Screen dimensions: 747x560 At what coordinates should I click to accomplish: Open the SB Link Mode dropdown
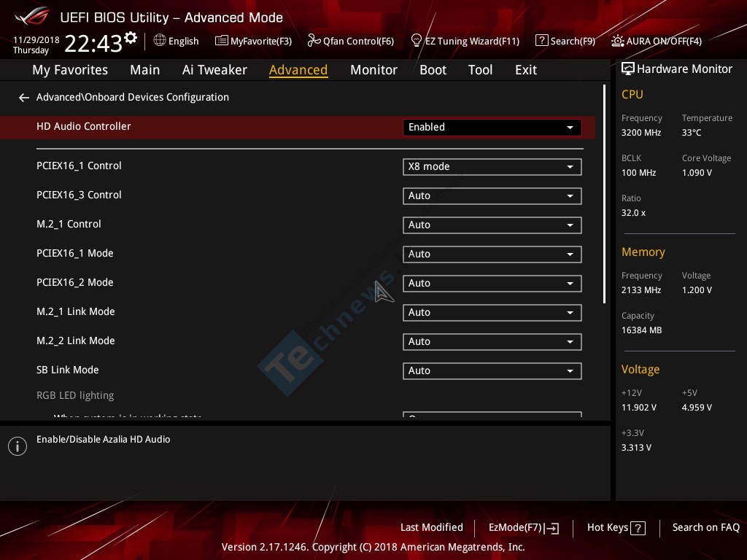492,371
